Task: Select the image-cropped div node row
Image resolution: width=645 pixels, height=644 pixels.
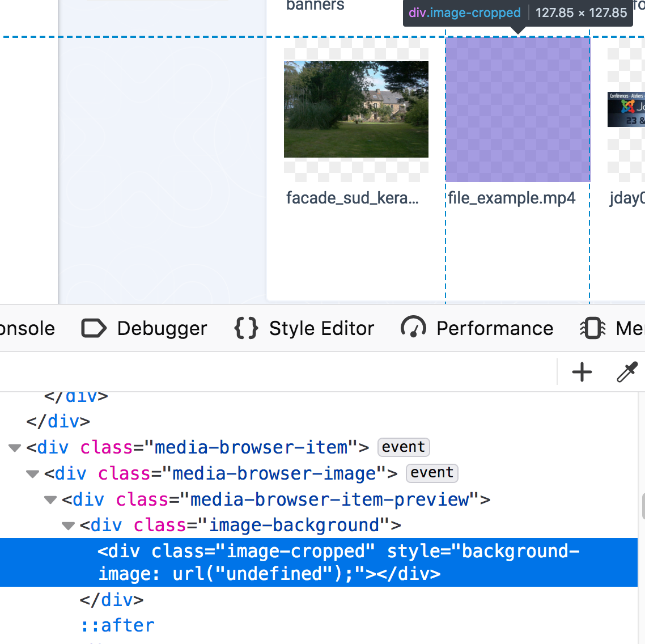Action: [319, 562]
